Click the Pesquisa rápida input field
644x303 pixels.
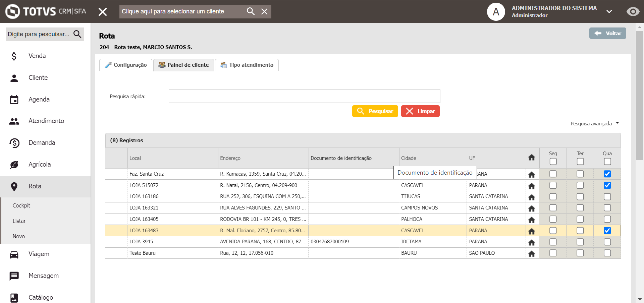point(304,96)
